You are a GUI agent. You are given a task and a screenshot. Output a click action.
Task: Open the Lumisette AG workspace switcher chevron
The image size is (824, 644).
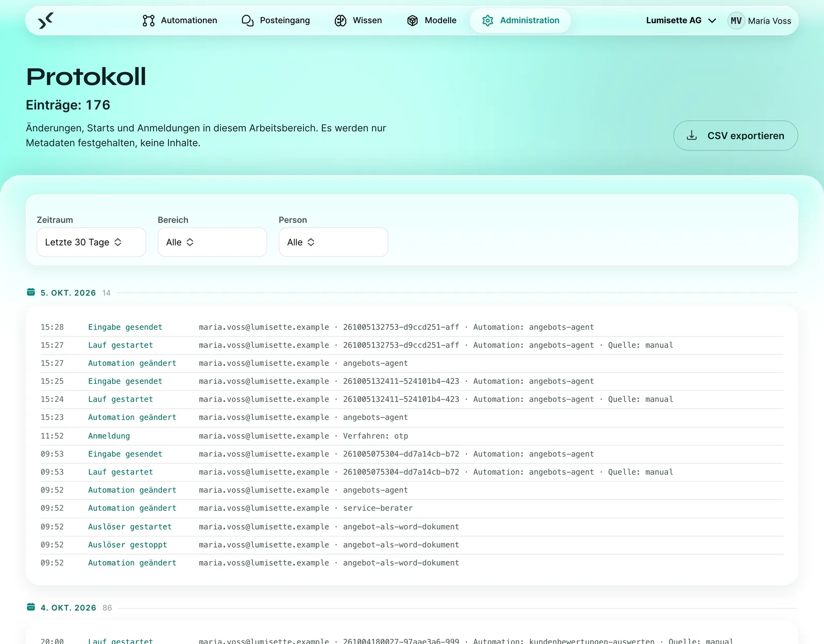(712, 21)
